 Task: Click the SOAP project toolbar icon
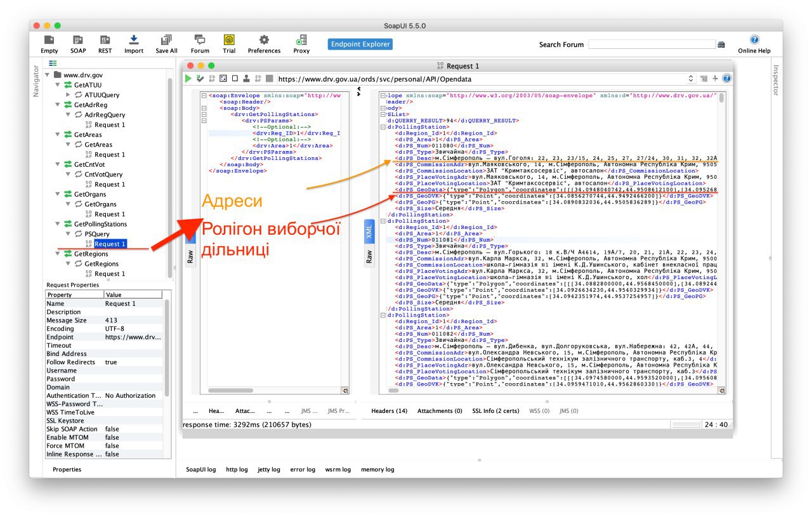point(78,40)
